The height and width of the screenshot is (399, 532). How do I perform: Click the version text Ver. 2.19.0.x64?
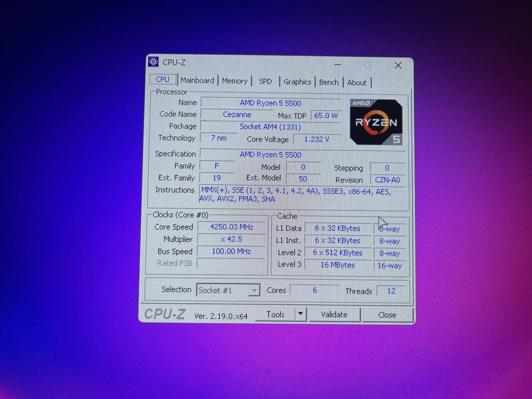coord(221,316)
